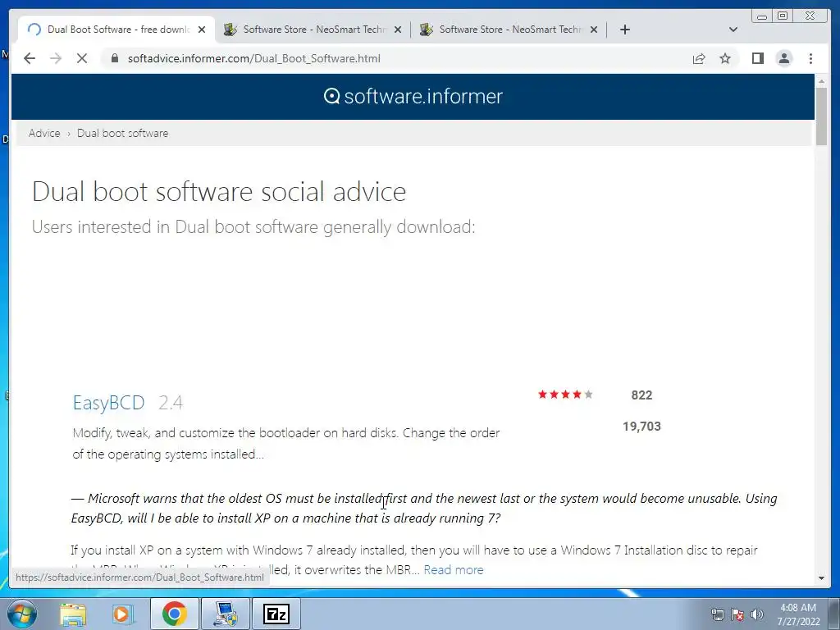Image resolution: width=840 pixels, height=630 pixels.
Task: Bookmark this page with star
Action: [725, 58]
